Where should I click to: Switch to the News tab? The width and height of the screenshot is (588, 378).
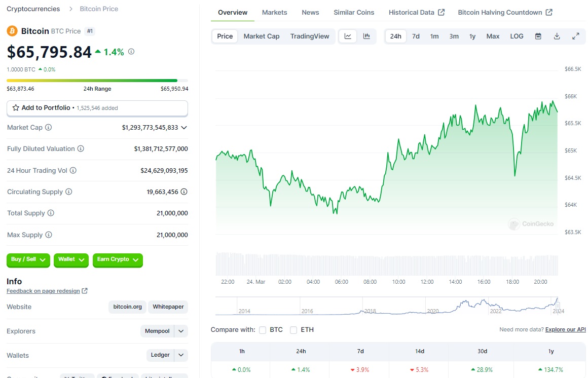click(311, 12)
